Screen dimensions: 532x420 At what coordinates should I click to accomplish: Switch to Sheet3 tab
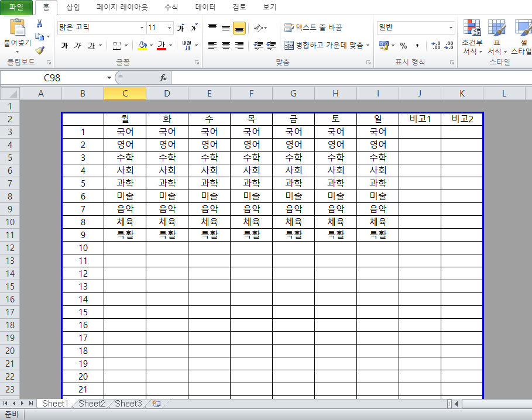128,404
